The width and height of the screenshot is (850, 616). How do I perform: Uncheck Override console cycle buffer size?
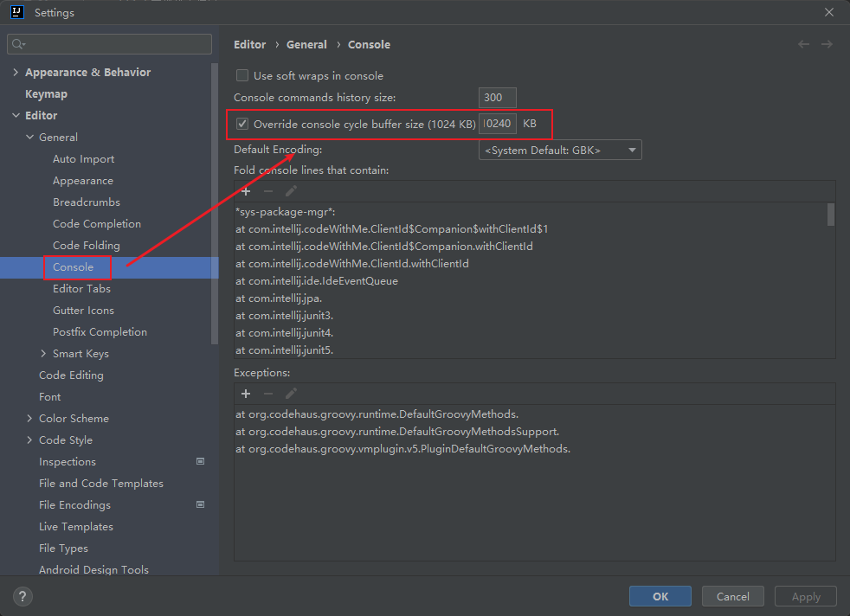(x=242, y=124)
